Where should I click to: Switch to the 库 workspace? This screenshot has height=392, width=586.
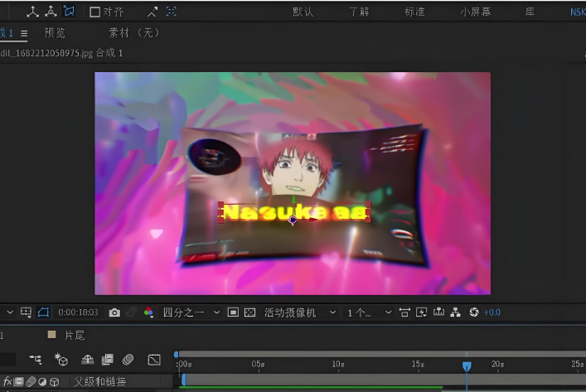pos(530,12)
